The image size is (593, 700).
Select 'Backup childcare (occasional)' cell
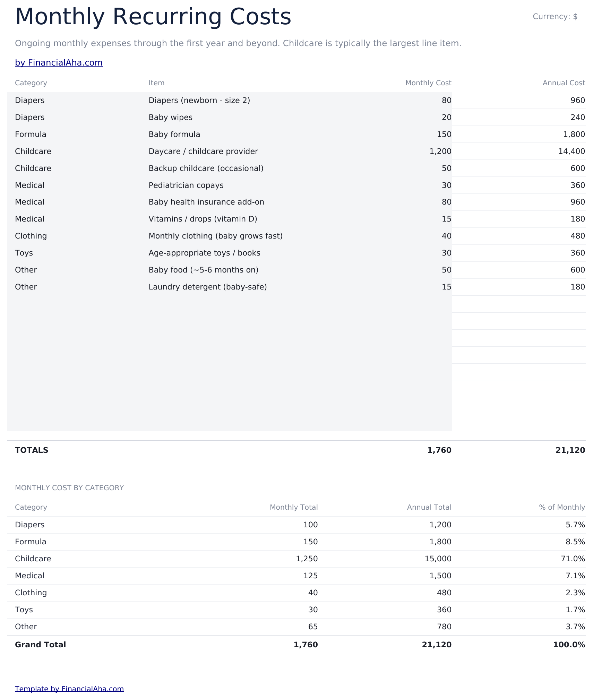click(x=206, y=168)
